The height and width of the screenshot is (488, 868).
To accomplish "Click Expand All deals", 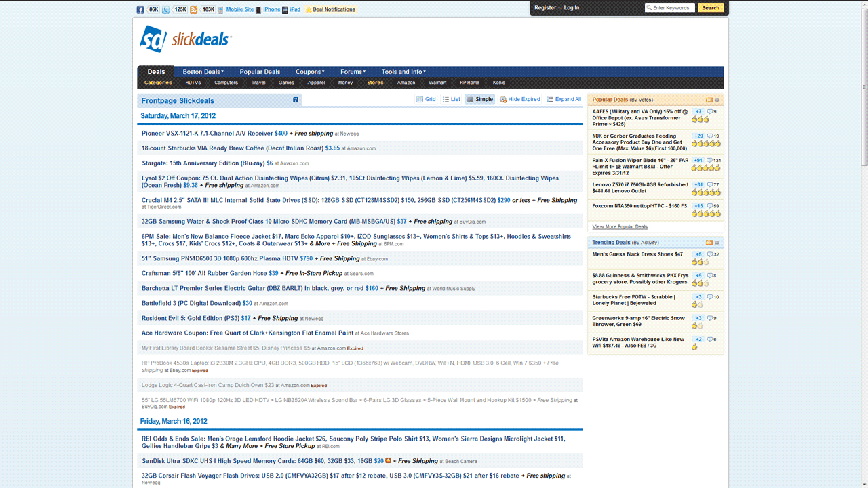I will point(564,99).
